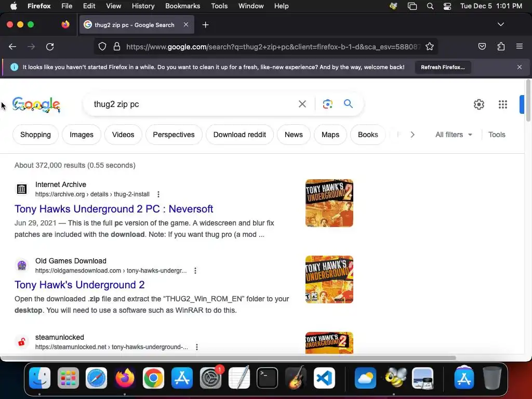Open a new tab with the plus button
Viewport: 532px width, 399px height.
tap(205, 25)
